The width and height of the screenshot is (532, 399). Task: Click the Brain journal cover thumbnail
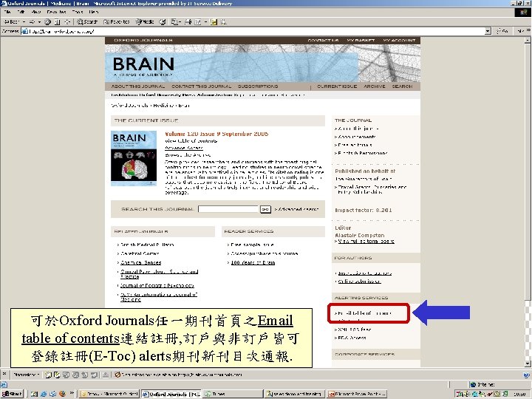click(134, 158)
